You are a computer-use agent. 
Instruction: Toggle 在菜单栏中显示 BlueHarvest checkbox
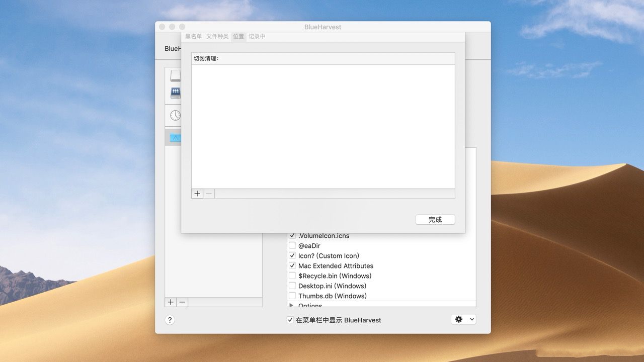point(290,320)
